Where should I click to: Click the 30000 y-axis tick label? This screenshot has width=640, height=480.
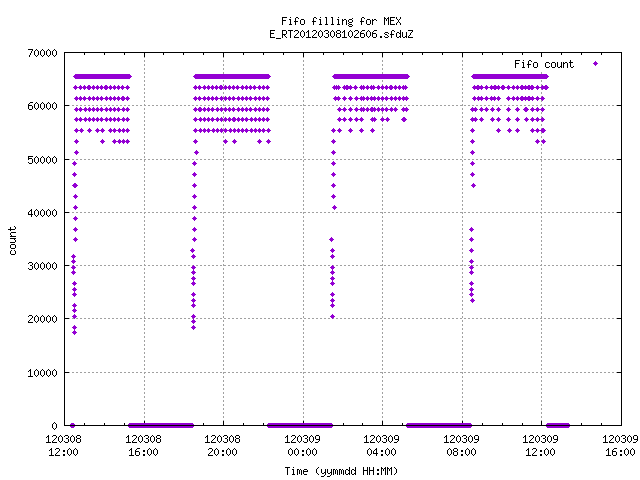[x=42, y=266]
